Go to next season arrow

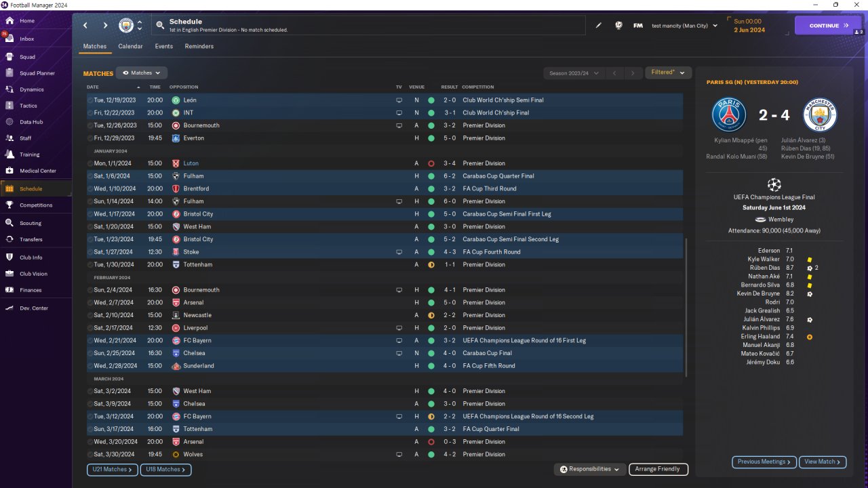coord(633,73)
